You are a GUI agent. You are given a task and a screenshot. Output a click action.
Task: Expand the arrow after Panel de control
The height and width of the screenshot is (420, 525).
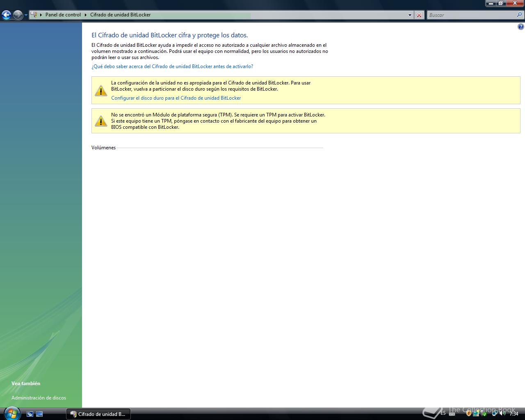click(86, 15)
